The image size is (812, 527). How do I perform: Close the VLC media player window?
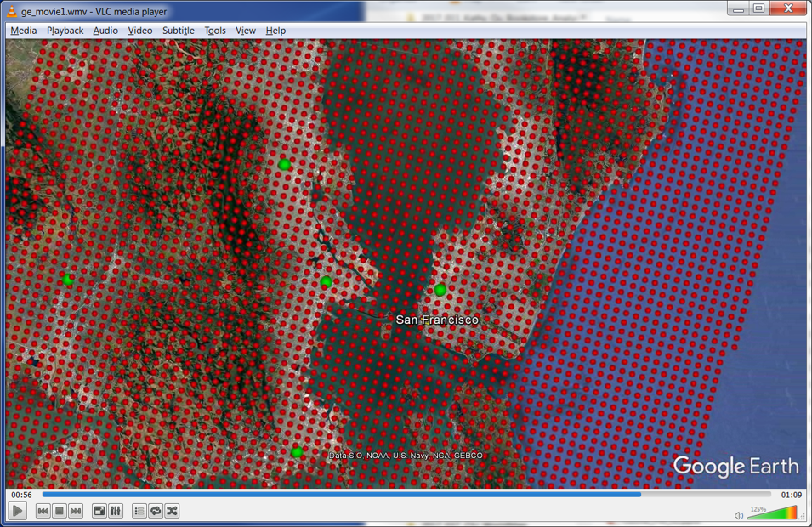coord(788,8)
